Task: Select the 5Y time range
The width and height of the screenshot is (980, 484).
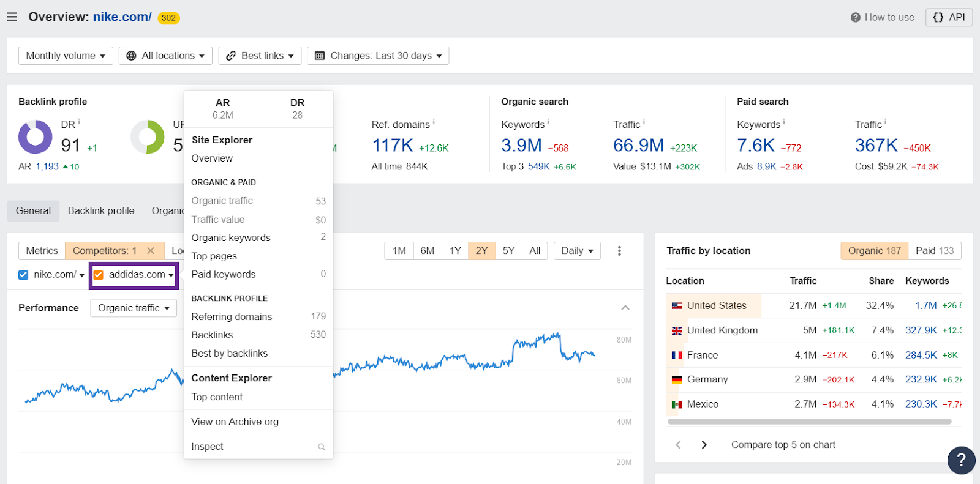Action: pos(508,251)
